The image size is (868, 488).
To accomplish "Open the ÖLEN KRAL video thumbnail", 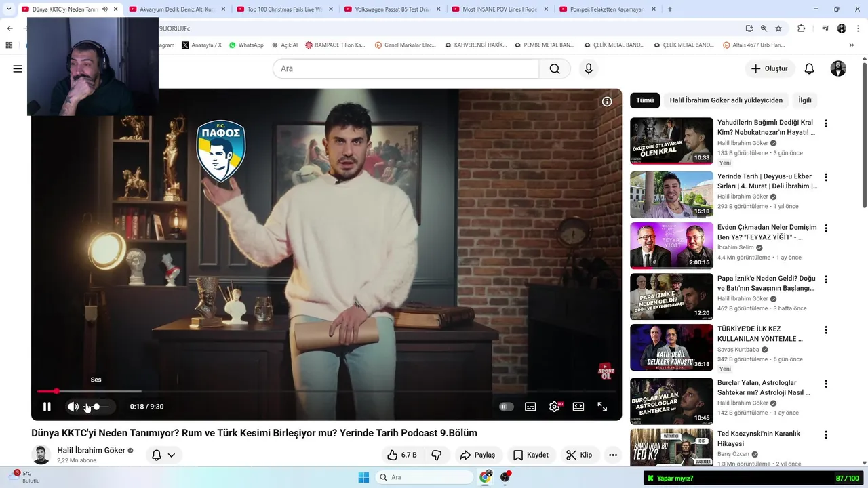I will 671,141.
